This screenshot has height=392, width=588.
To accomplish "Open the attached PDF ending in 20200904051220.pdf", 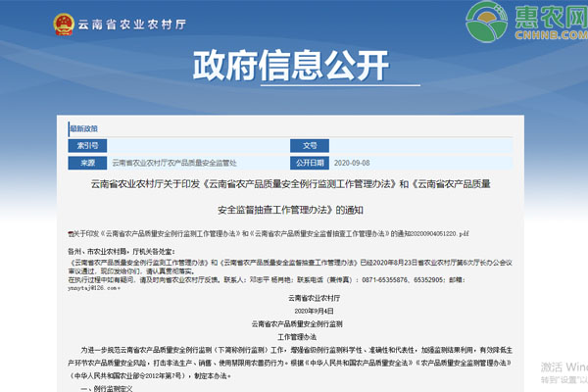I will point(270,233).
